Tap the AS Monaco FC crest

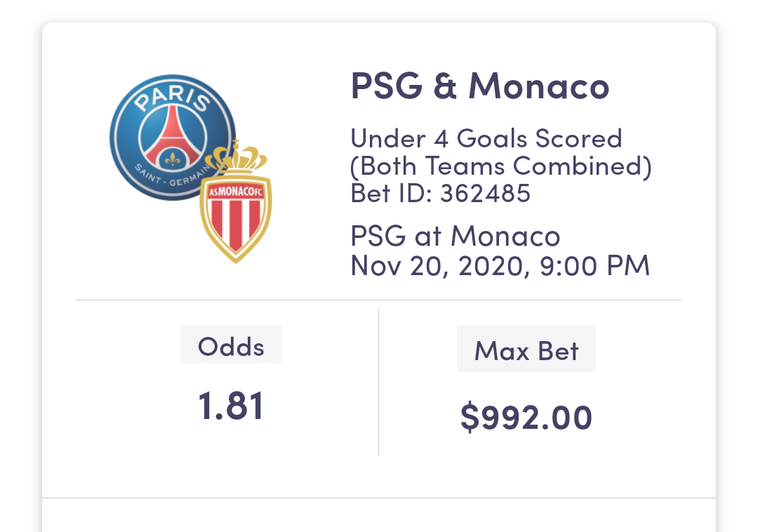pos(236,204)
